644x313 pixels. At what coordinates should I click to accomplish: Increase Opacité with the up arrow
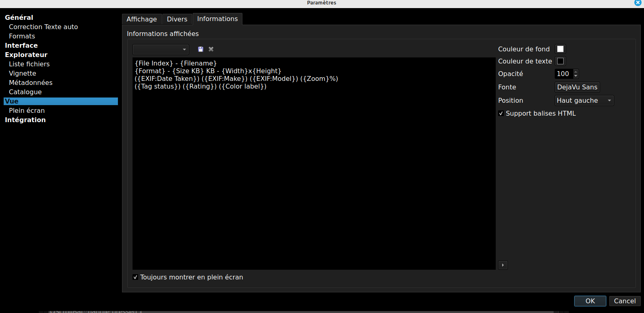(576, 72)
